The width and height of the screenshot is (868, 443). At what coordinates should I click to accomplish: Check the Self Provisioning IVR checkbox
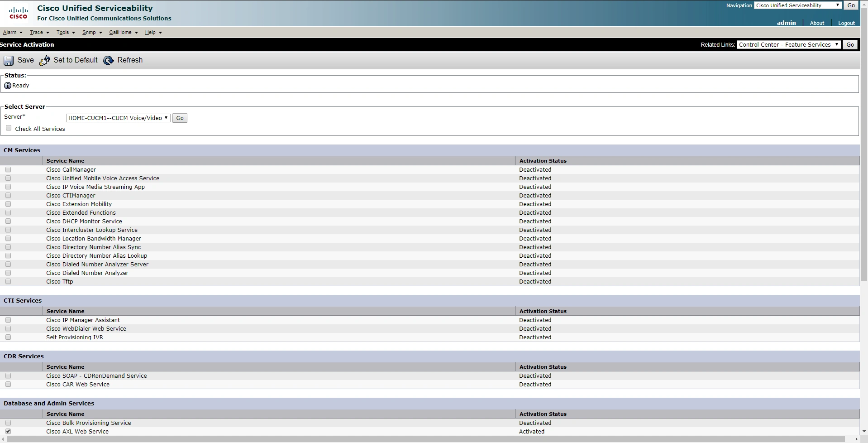[x=8, y=337]
